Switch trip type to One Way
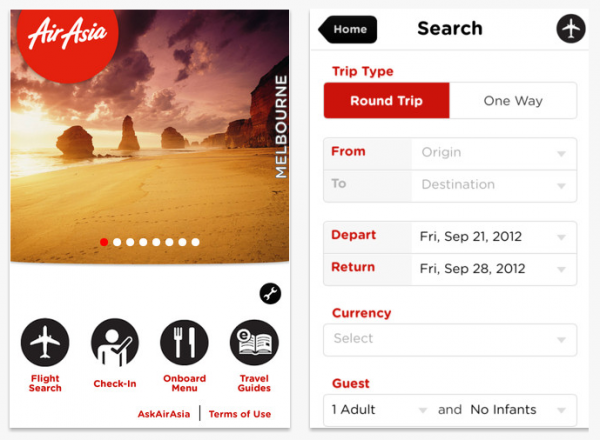Image resolution: width=600 pixels, height=440 pixels. (x=513, y=101)
